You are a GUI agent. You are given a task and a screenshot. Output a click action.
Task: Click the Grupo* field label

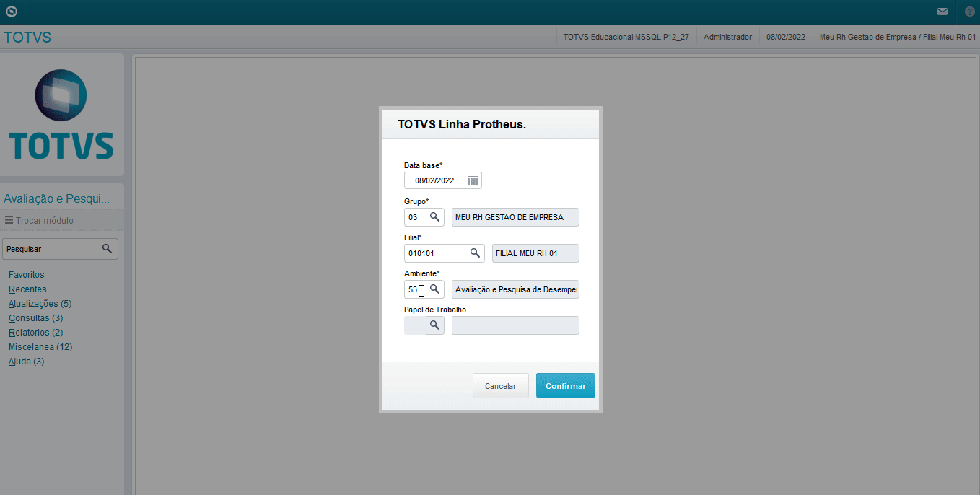click(416, 201)
